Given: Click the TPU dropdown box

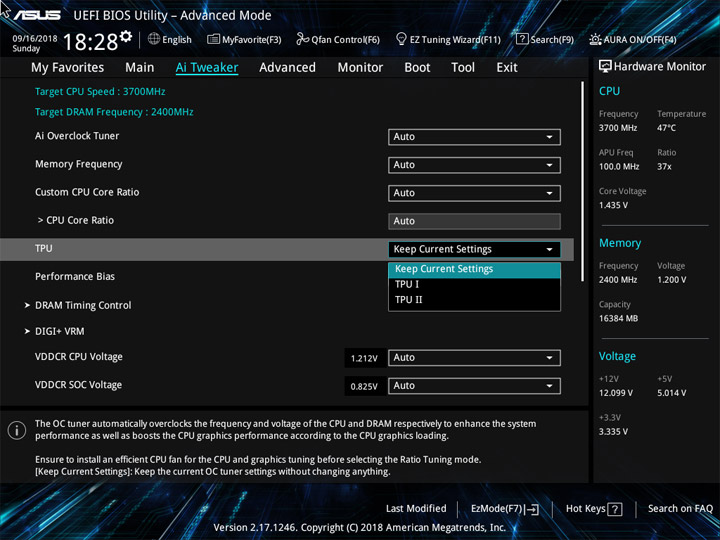Looking at the screenshot, I should click(474, 249).
